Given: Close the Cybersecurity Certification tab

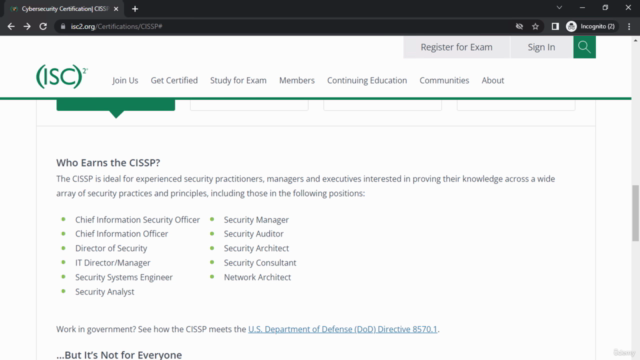Looking at the screenshot, I should pyautogui.click(x=116, y=9).
